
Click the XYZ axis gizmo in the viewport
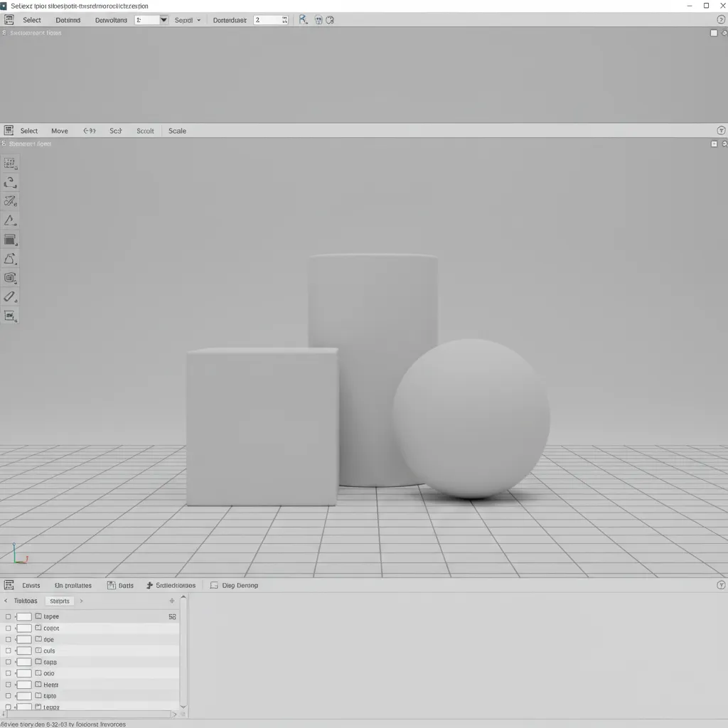point(20,553)
